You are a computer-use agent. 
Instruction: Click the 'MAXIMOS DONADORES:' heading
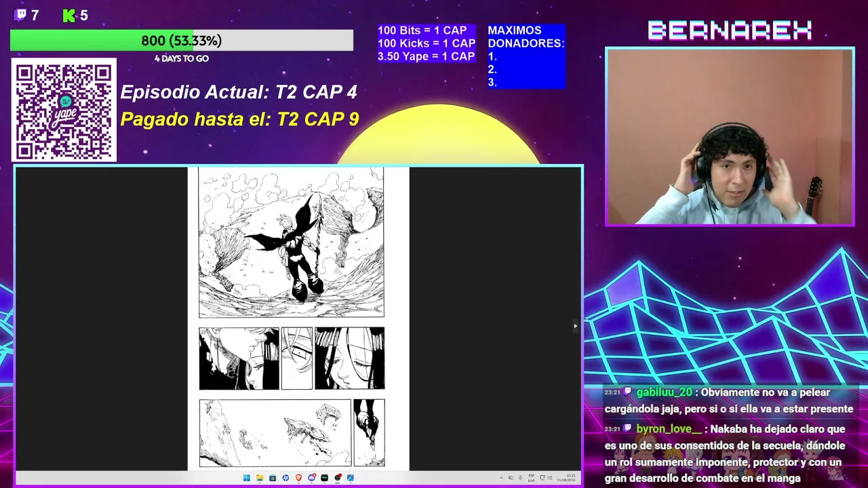tap(526, 37)
